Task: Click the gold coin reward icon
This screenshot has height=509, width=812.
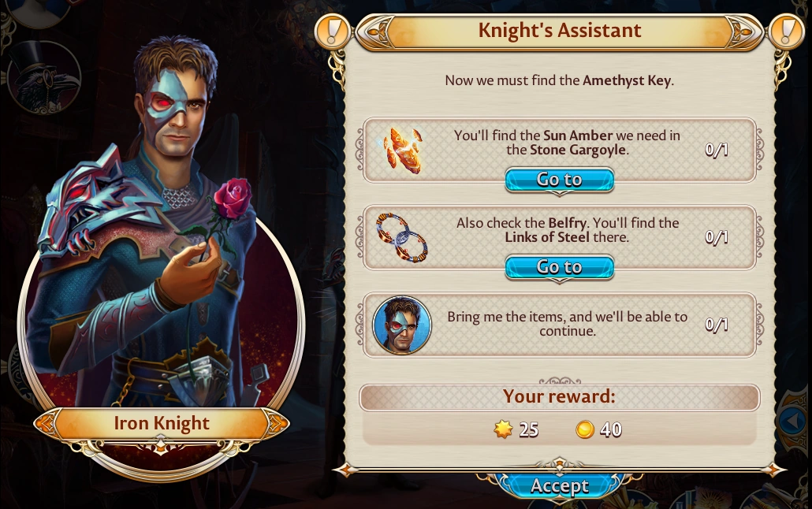Action: (x=585, y=429)
